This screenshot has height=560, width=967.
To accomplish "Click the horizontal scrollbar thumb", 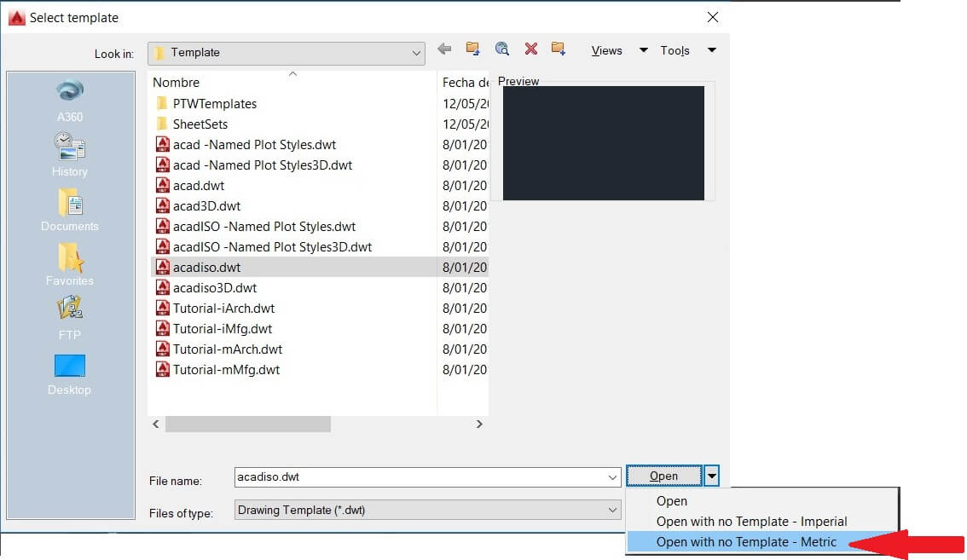I will pyautogui.click(x=248, y=424).
